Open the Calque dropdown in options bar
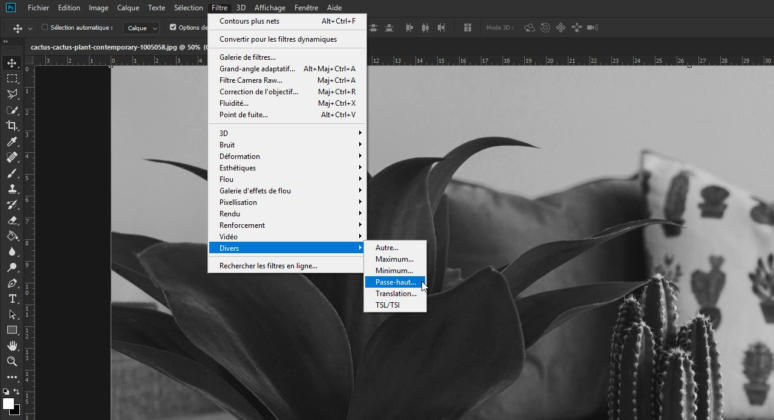The image size is (774, 420). pyautogui.click(x=140, y=28)
